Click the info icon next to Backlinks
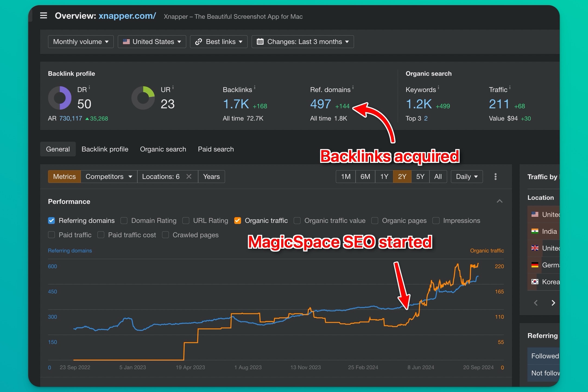The width and height of the screenshot is (588, 392). point(255,87)
